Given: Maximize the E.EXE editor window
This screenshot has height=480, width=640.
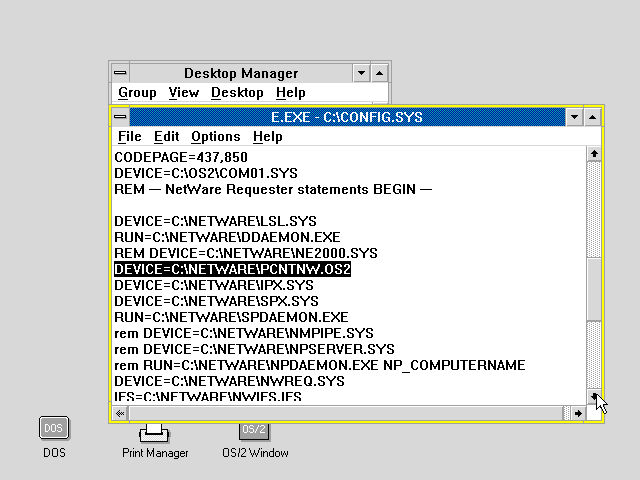Looking at the screenshot, I should pos(593,117).
